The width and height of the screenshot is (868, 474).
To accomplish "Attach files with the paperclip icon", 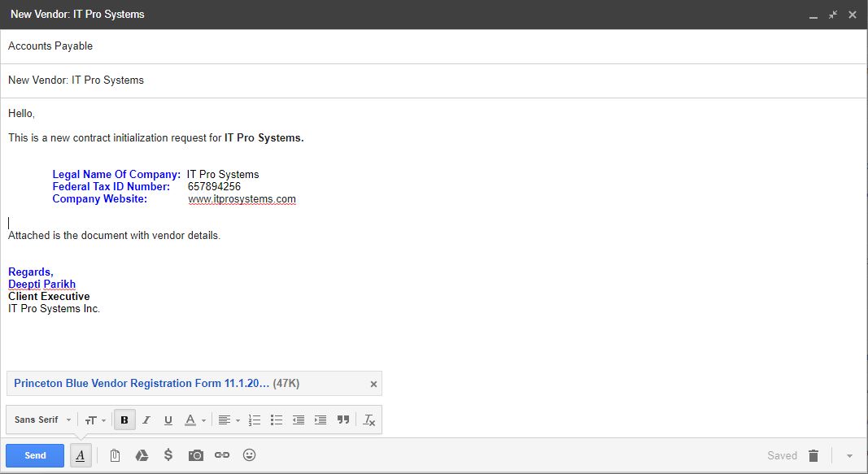I will coord(115,455).
